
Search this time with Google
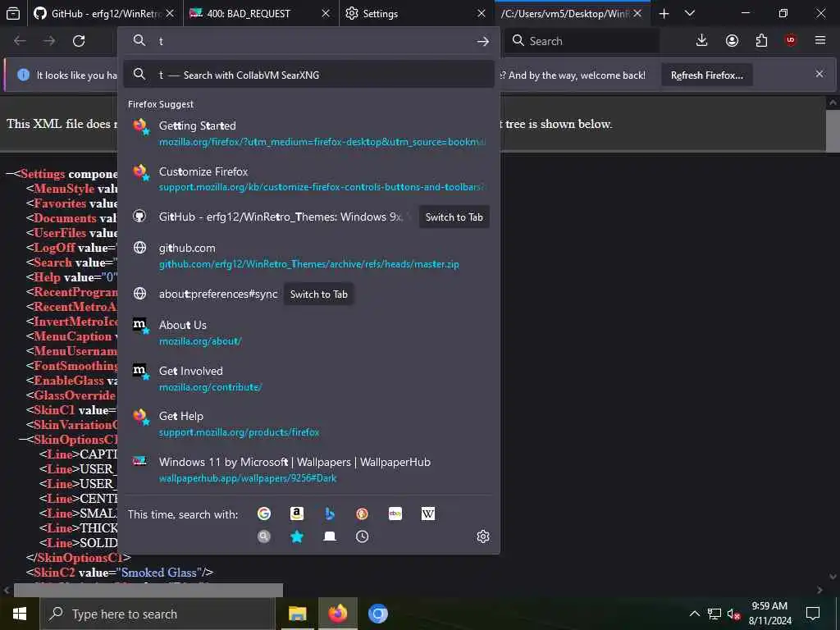(264, 514)
